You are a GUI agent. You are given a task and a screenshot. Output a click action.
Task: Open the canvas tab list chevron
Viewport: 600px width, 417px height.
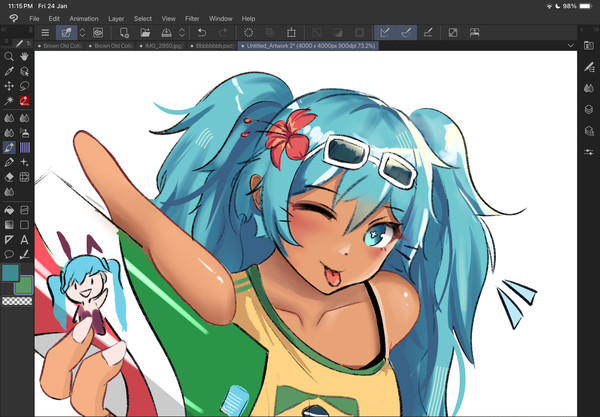[571, 46]
